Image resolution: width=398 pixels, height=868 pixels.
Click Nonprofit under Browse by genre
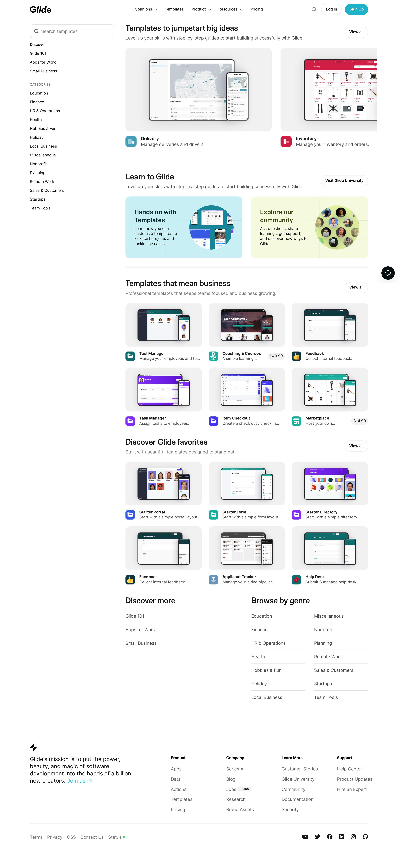(x=324, y=630)
